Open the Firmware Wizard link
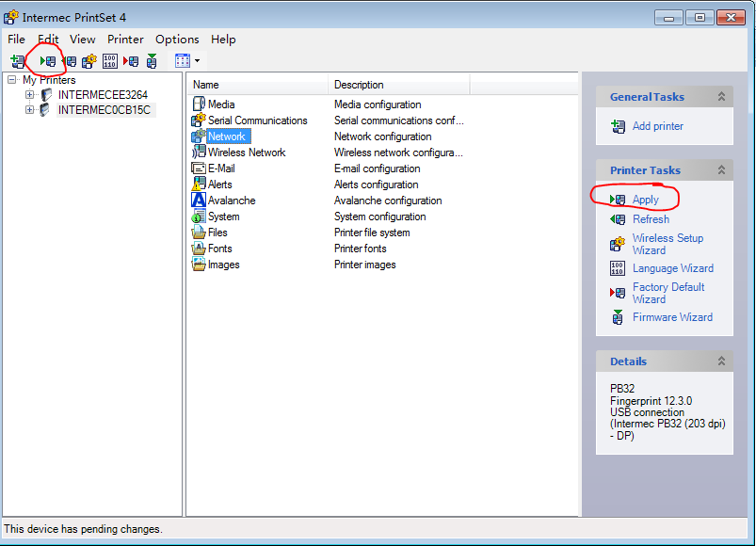This screenshot has height=546, width=756. tap(672, 317)
